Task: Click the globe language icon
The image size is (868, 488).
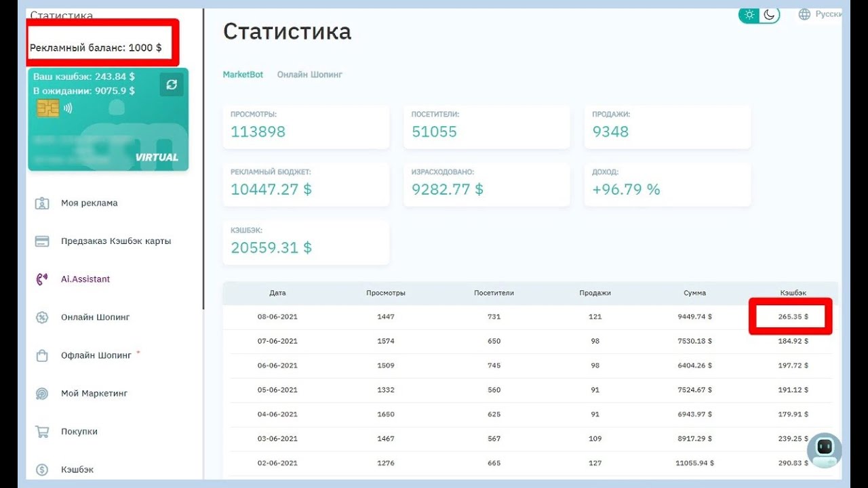Action: [x=804, y=14]
